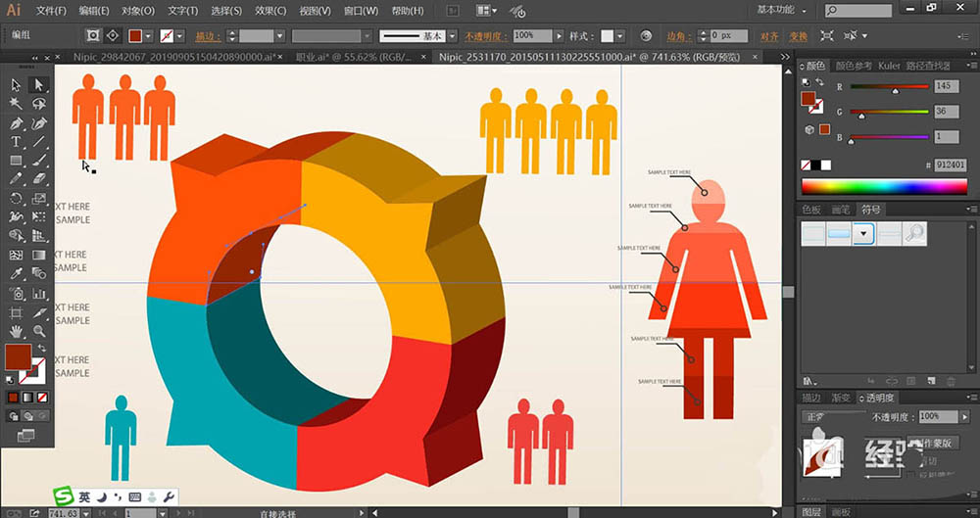Viewport: 980px width, 518px height.
Task: Select the Magic Wand tool
Action: pos(17,103)
